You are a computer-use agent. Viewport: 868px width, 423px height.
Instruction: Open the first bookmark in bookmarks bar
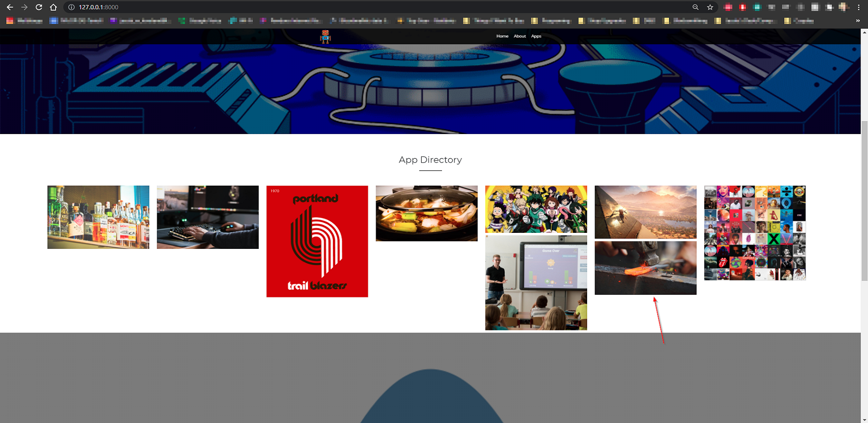pos(24,20)
